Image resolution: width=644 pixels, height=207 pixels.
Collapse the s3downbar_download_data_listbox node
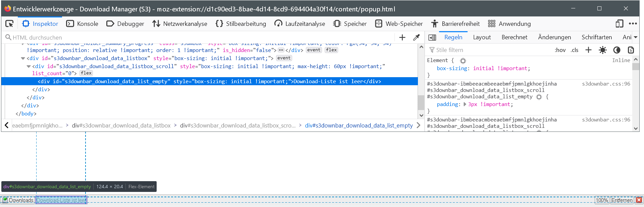[x=23, y=58]
